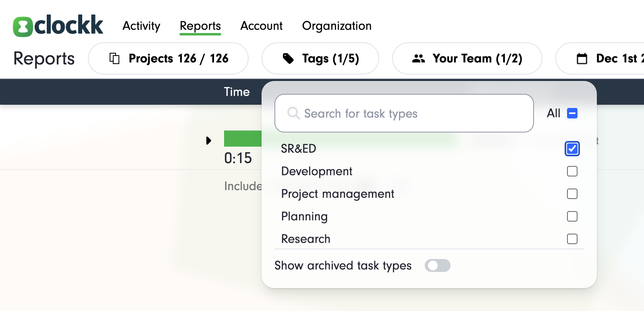Toggle the All task types checkbox
This screenshot has height=311, width=644.
pyautogui.click(x=572, y=113)
